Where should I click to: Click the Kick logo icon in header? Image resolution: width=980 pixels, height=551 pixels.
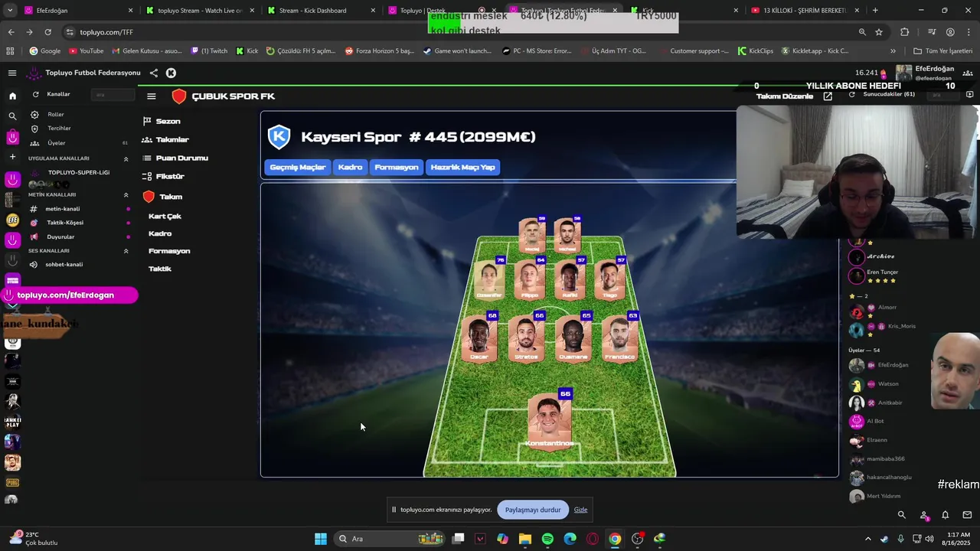coord(171,73)
